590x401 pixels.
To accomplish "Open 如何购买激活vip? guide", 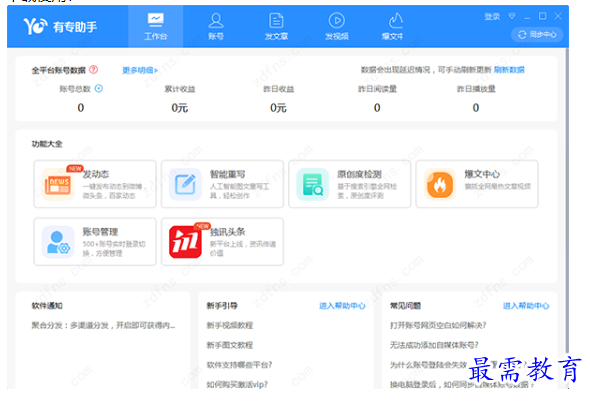I will (x=237, y=384).
